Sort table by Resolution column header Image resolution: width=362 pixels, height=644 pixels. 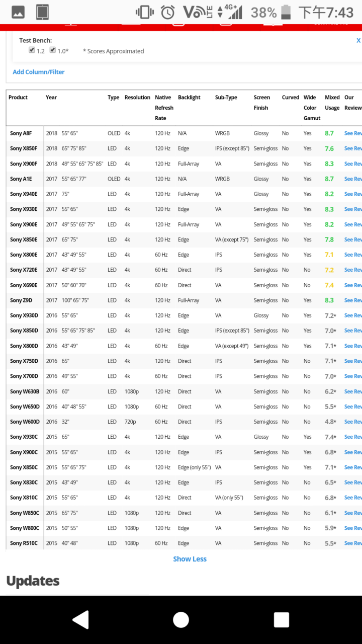137,98
